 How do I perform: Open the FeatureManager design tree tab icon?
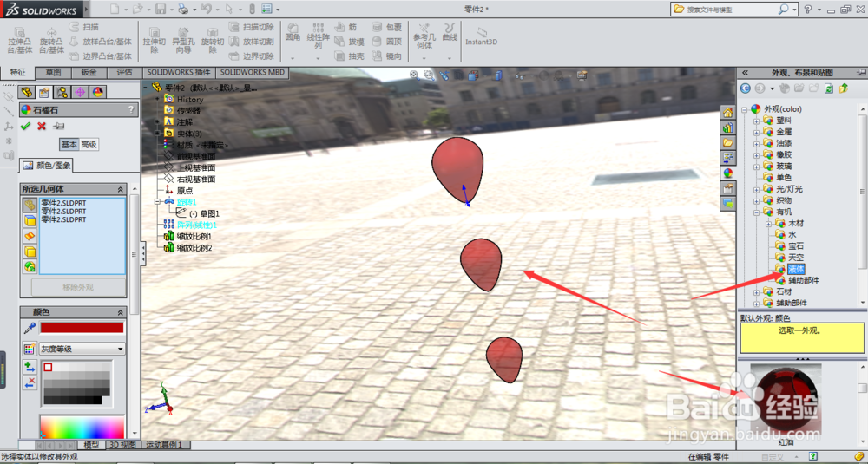27,92
